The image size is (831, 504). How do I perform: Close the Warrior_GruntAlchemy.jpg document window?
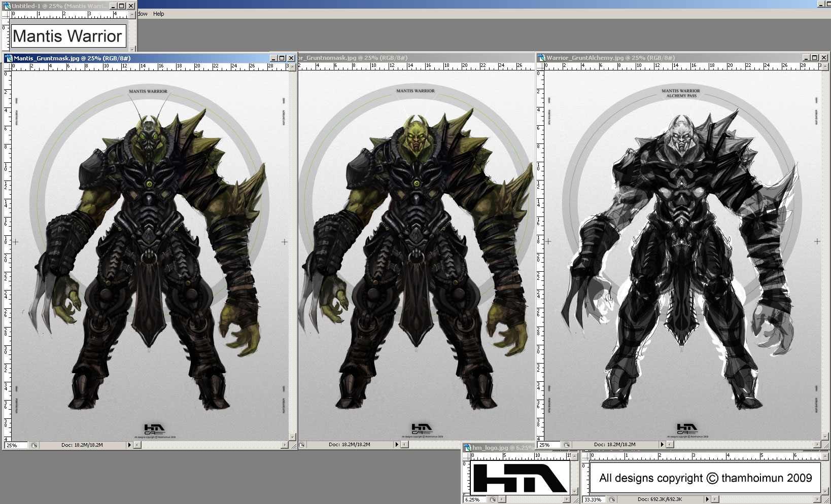pyautogui.click(x=824, y=58)
